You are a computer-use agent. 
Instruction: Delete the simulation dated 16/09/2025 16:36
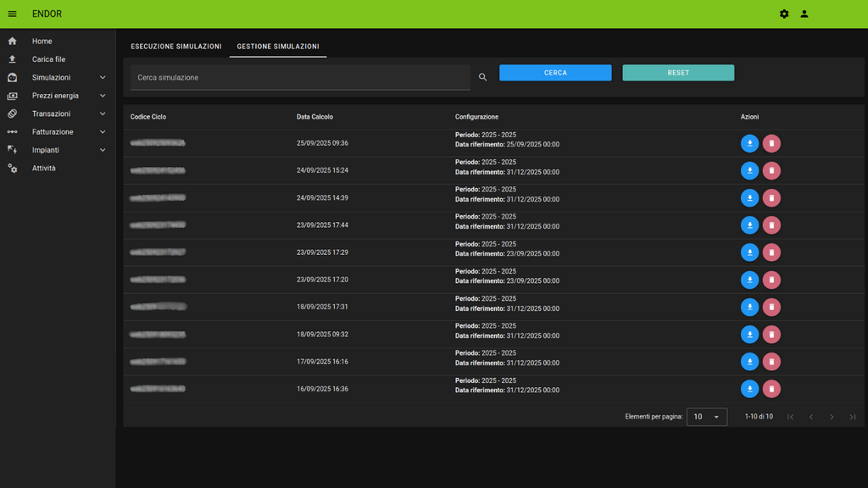coord(771,389)
